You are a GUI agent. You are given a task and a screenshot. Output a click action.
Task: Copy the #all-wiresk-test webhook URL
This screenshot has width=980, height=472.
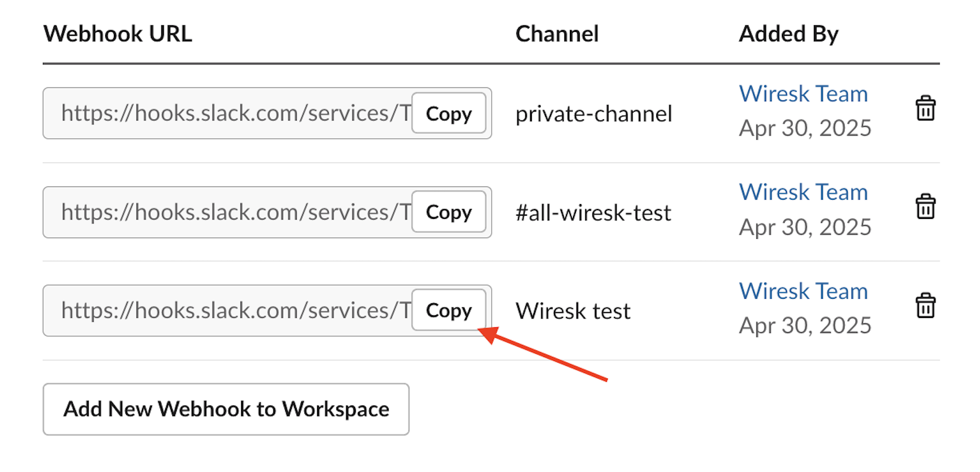click(x=449, y=212)
